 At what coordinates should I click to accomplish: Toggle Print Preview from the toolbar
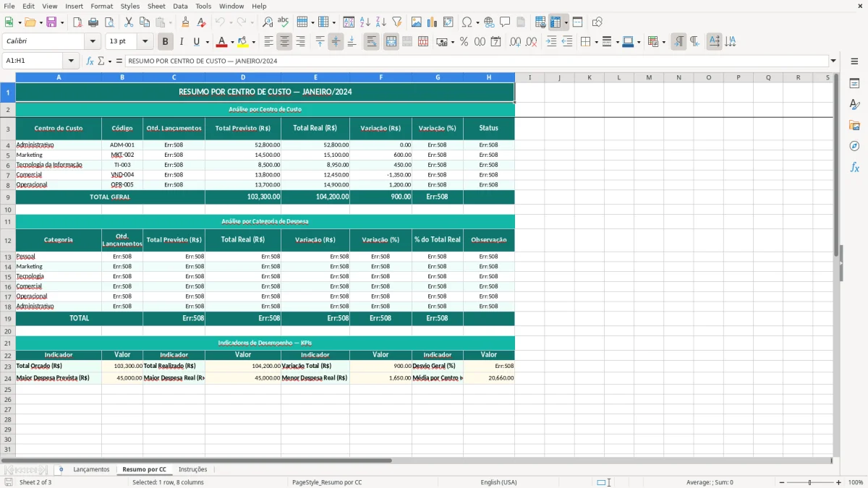tap(109, 22)
